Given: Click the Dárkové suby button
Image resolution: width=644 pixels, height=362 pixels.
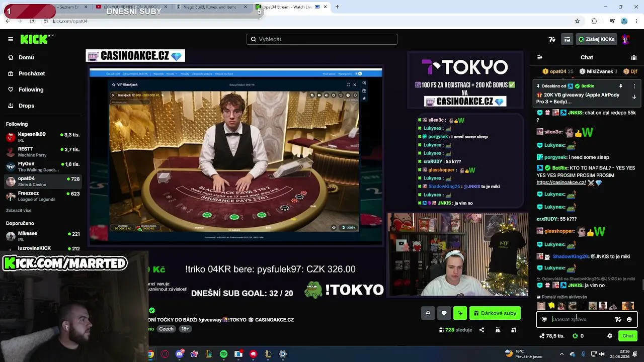Looking at the screenshot, I should 495,313.
